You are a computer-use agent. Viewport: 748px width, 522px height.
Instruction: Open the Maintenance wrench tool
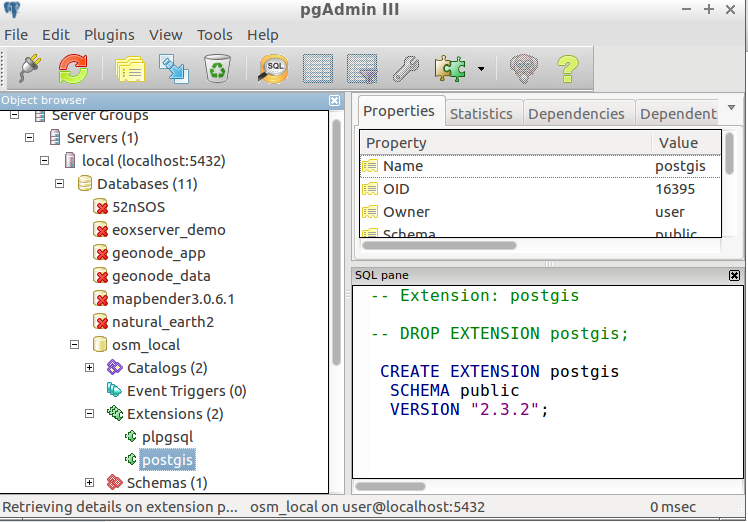(x=406, y=69)
